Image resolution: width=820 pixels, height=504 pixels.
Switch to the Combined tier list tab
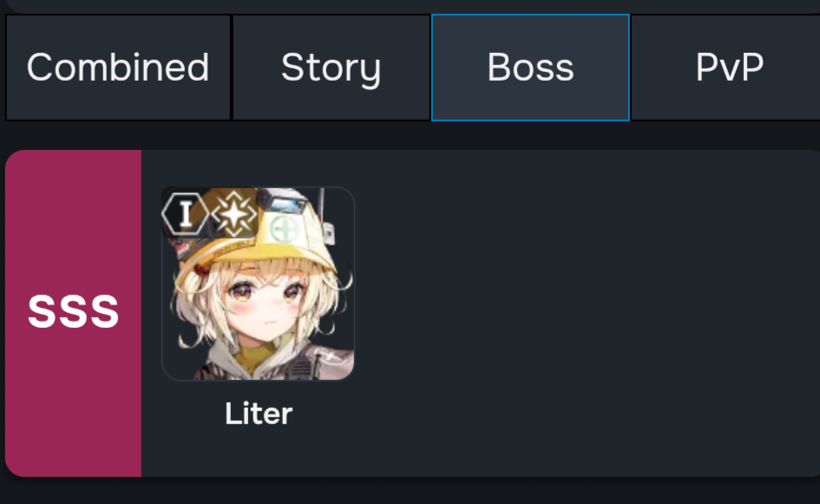tap(118, 68)
